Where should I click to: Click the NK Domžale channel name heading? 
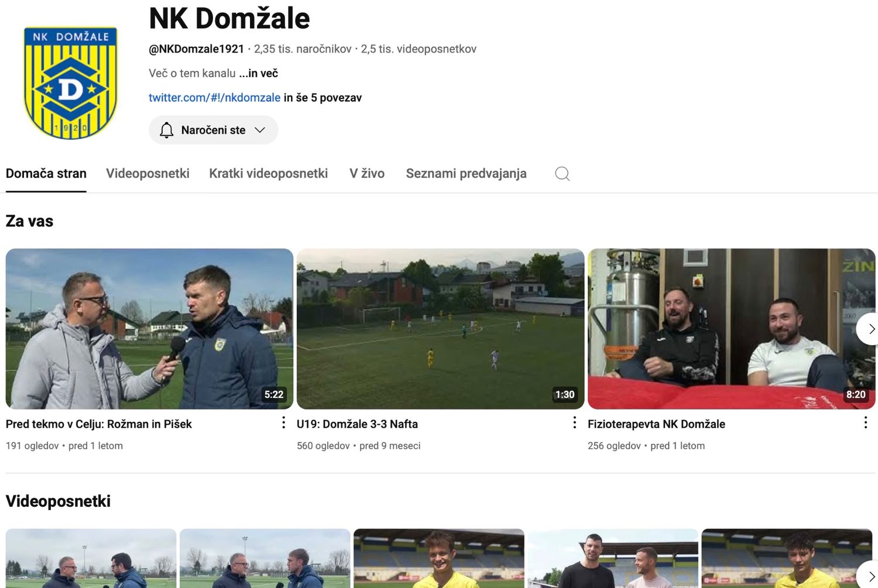point(229,19)
